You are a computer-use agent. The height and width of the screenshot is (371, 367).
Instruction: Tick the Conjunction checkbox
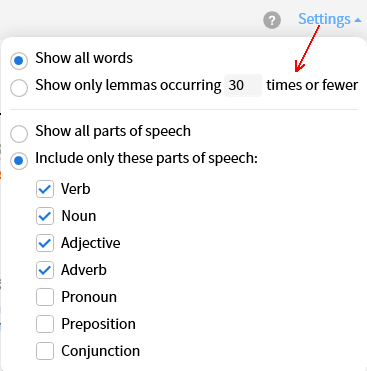(x=45, y=351)
